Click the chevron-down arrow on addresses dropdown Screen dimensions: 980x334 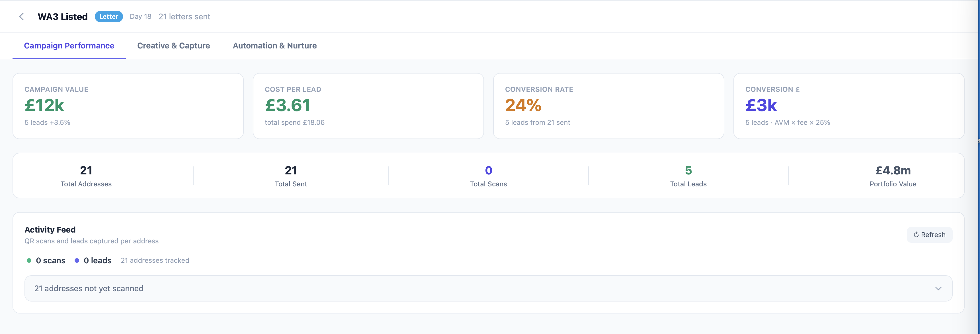point(938,289)
